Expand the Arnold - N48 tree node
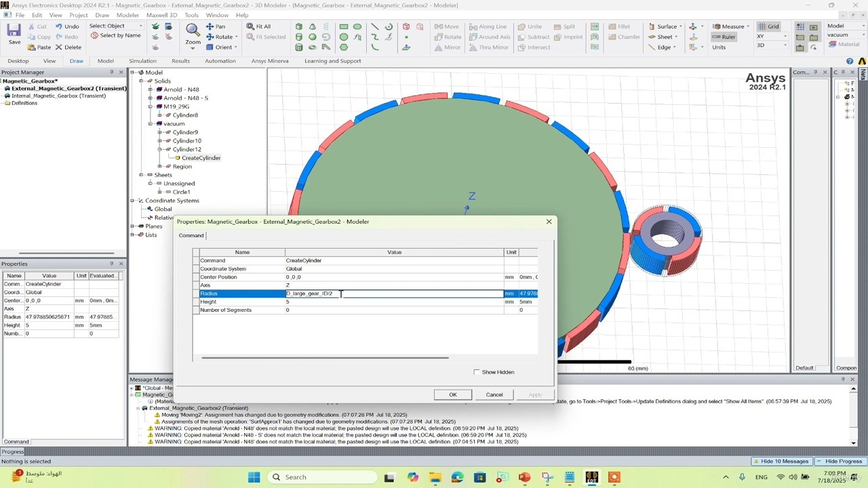 (151, 89)
